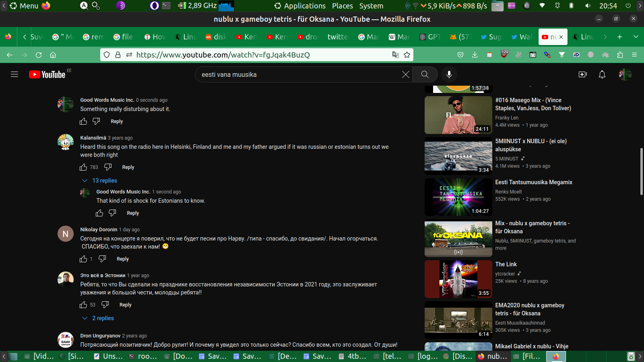Switch to the 'file' Google tab
Image resolution: width=644 pixels, height=362 pixels.
(x=124, y=37)
